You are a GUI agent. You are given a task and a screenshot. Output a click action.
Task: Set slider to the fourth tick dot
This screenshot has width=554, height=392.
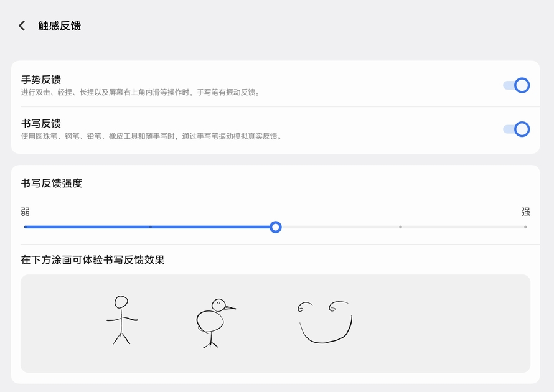[x=400, y=227]
